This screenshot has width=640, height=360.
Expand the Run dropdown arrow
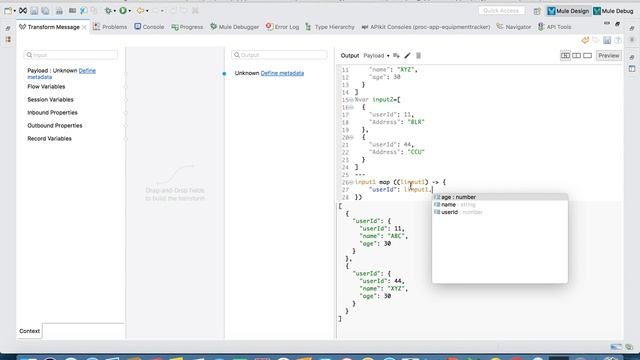(130, 11)
